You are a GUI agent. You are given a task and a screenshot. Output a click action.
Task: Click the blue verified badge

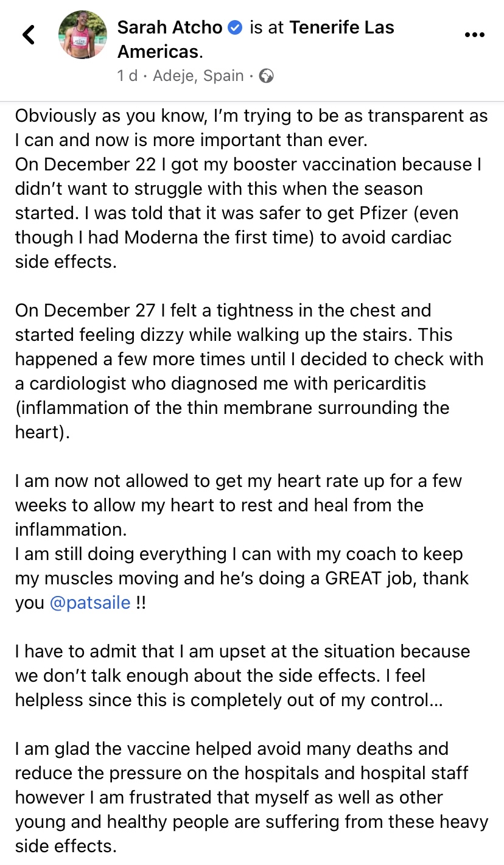click(x=235, y=27)
